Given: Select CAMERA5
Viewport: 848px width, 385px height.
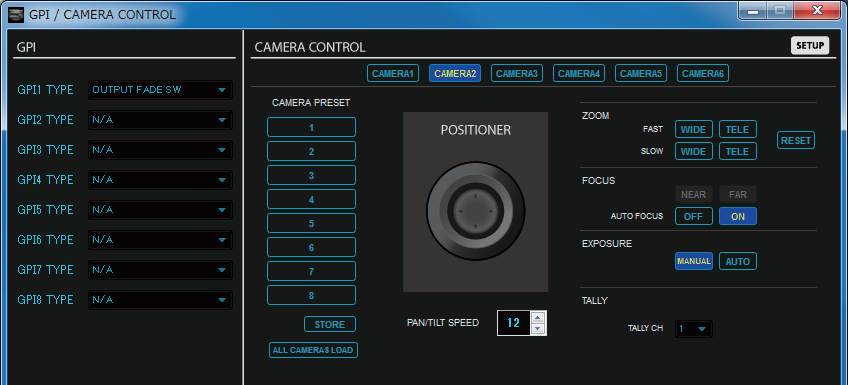Looking at the screenshot, I should point(641,74).
